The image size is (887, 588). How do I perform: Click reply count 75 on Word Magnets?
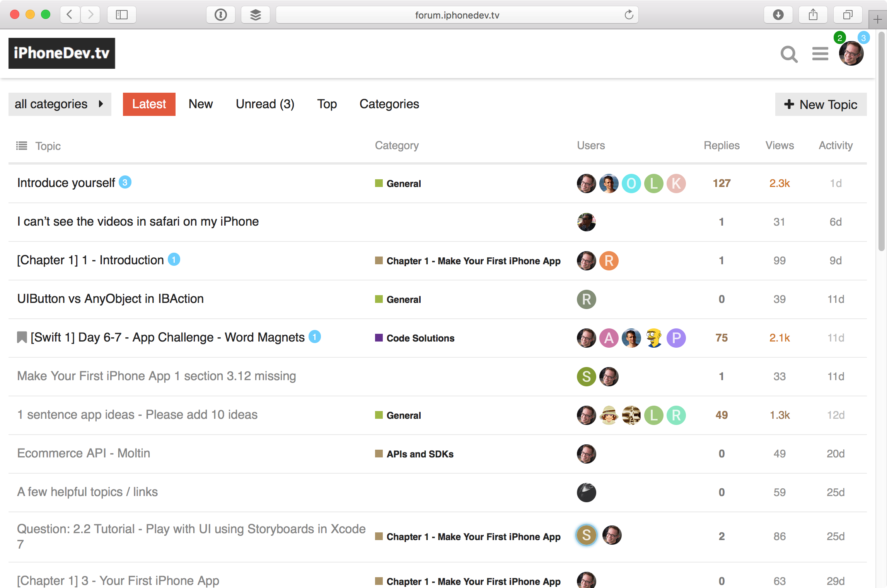tap(722, 338)
